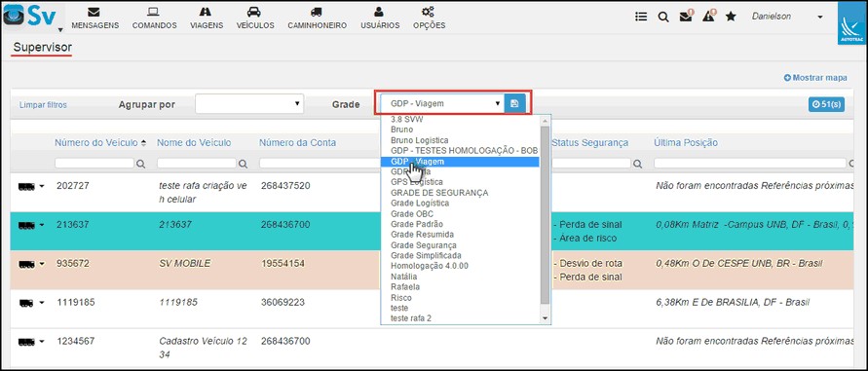Viewport: 868px width, 371px height.
Task: Sort by Nome do Veículo column
Action: pos(194,143)
